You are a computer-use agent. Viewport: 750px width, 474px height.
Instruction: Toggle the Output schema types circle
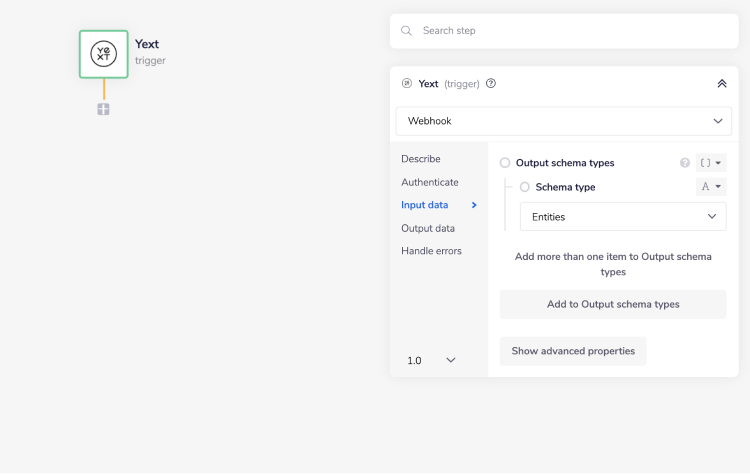click(505, 163)
